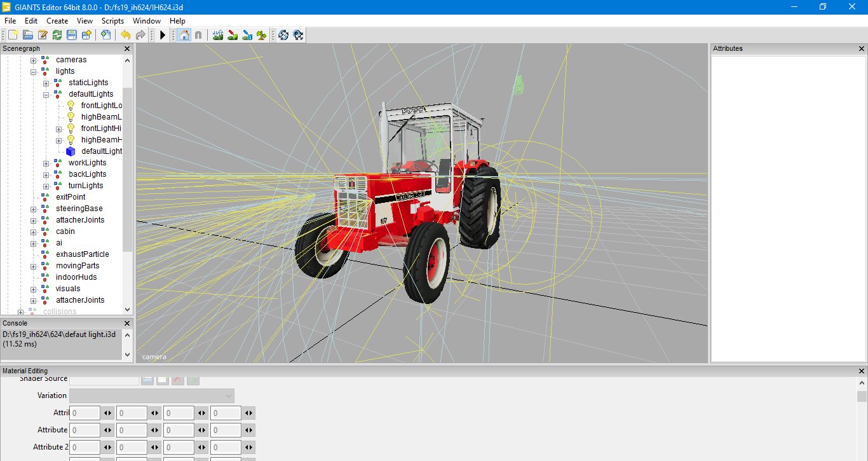Screen dimensions: 868x461
Task: Click the Console scrollbar down arrow
Action: point(127,354)
